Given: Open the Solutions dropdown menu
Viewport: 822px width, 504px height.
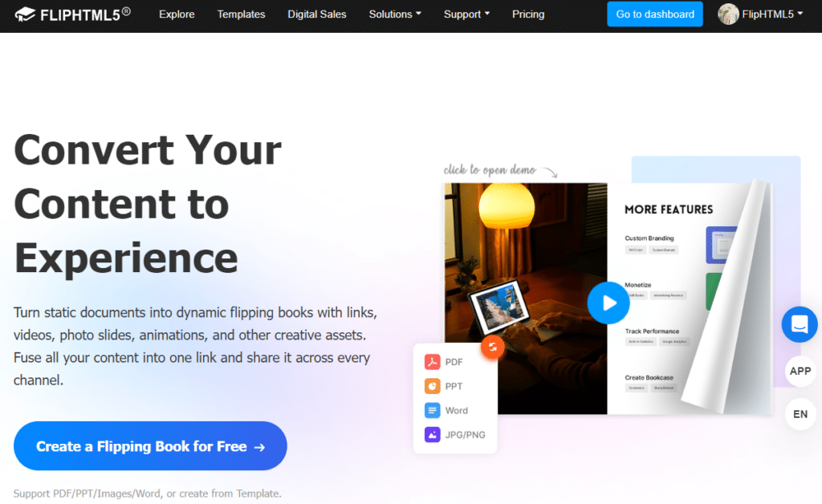Looking at the screenshot, I should tap(395, 14).
